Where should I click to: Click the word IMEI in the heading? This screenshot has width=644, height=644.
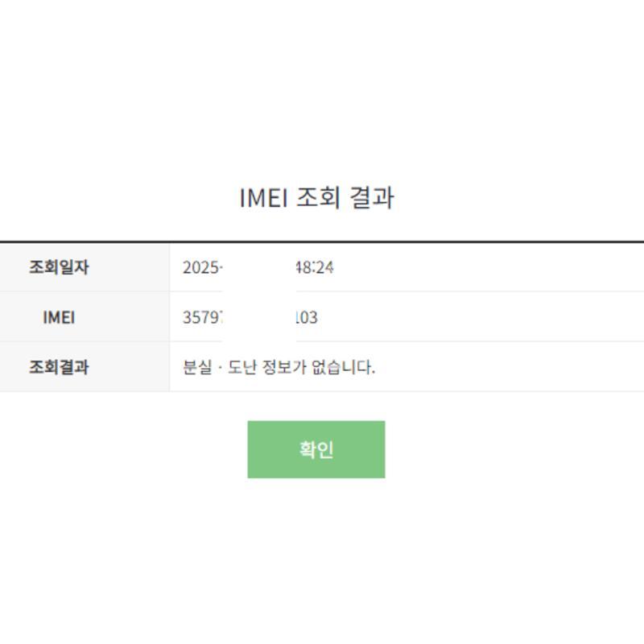[263, 197]
